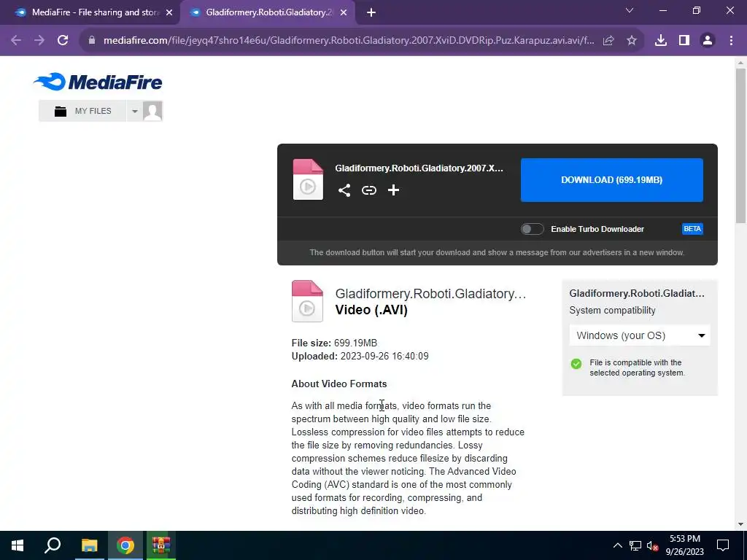Viewport: 747px width, 560px height.
Task: Toggle Enable Turbo Downloader switch
Action: [x=532, y=229]
